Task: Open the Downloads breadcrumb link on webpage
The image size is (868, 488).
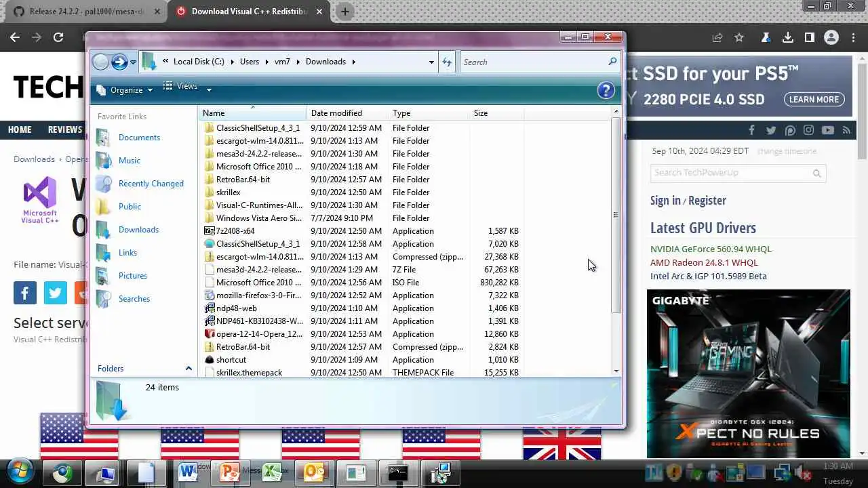Action: click(34, 159)
